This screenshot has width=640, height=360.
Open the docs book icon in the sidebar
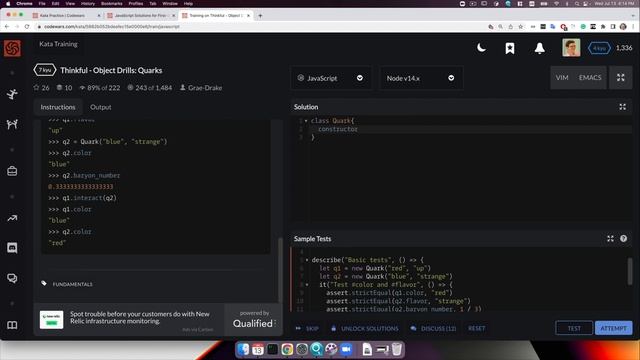[x=12, y=325]
